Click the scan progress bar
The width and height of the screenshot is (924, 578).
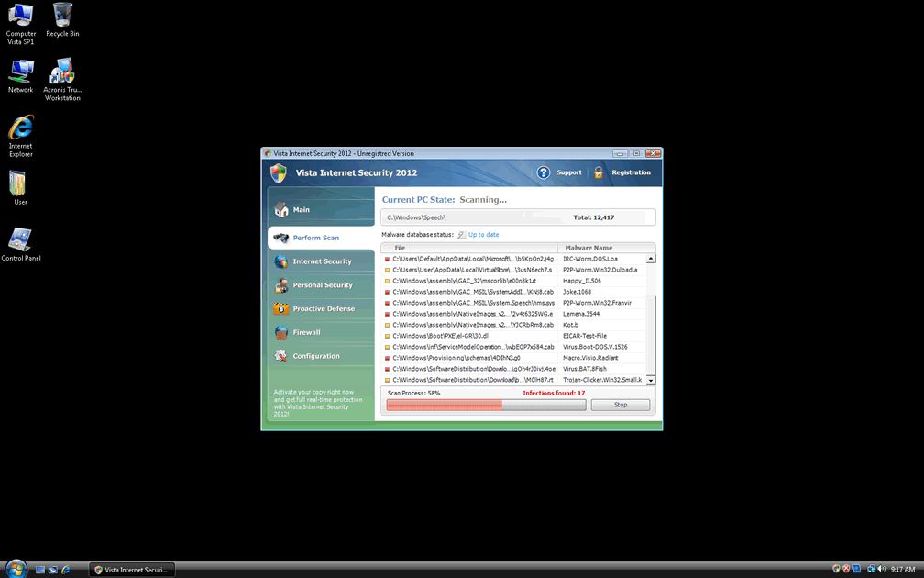(x=486, y=405)
